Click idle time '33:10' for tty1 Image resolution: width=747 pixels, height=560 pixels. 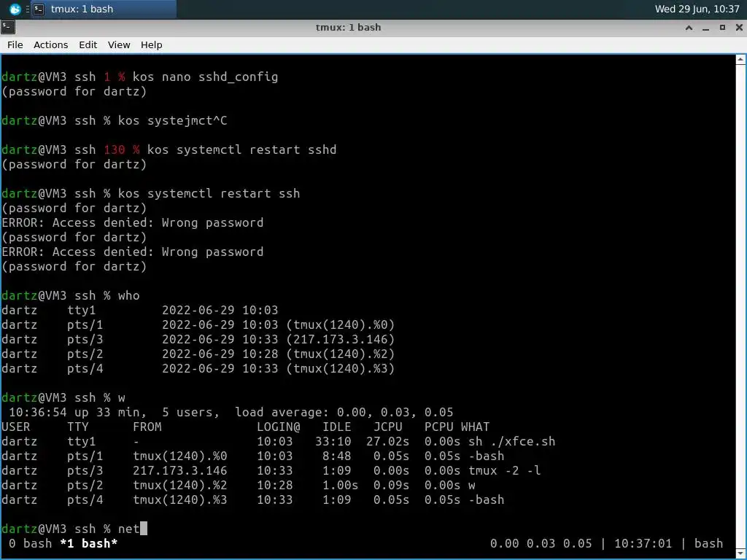333,441
